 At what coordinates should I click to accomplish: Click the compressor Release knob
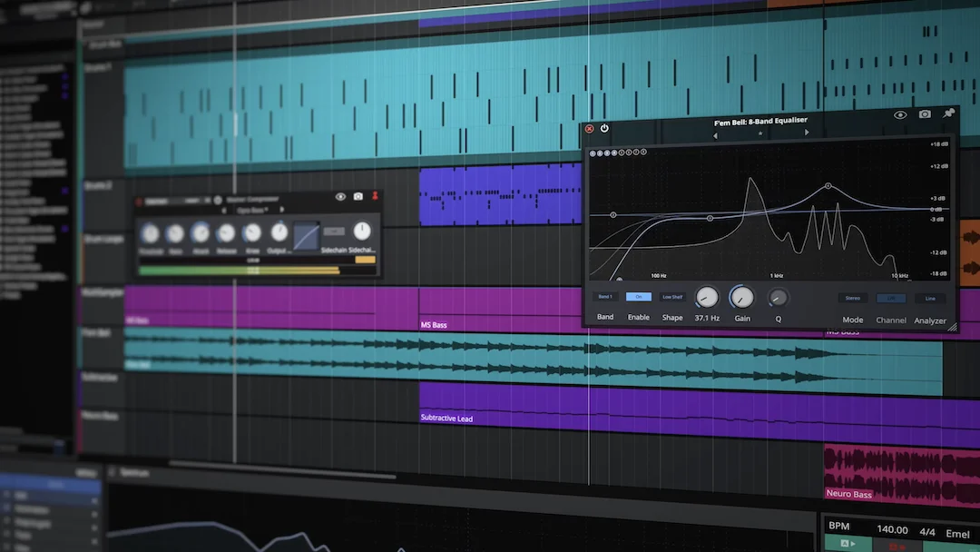pyautogui.click(x=226, y=232)
